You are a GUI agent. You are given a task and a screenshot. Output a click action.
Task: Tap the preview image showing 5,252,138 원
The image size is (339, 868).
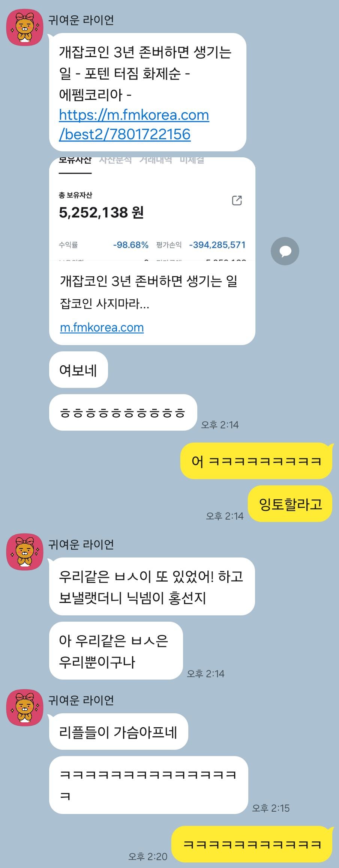click(152, 209)
